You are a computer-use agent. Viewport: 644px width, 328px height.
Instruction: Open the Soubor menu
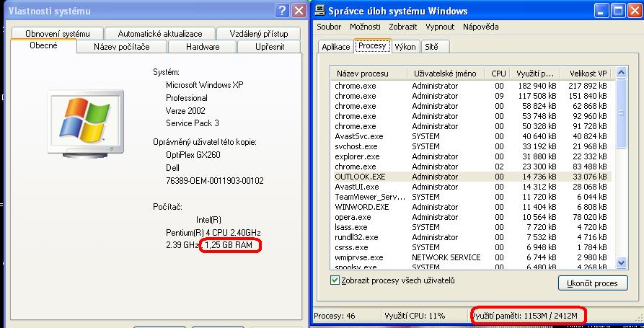coord(329,27)
